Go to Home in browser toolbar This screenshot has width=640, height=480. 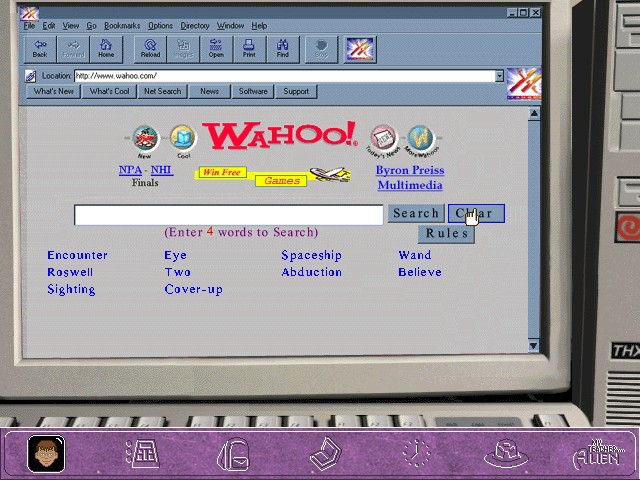point(106,49)
